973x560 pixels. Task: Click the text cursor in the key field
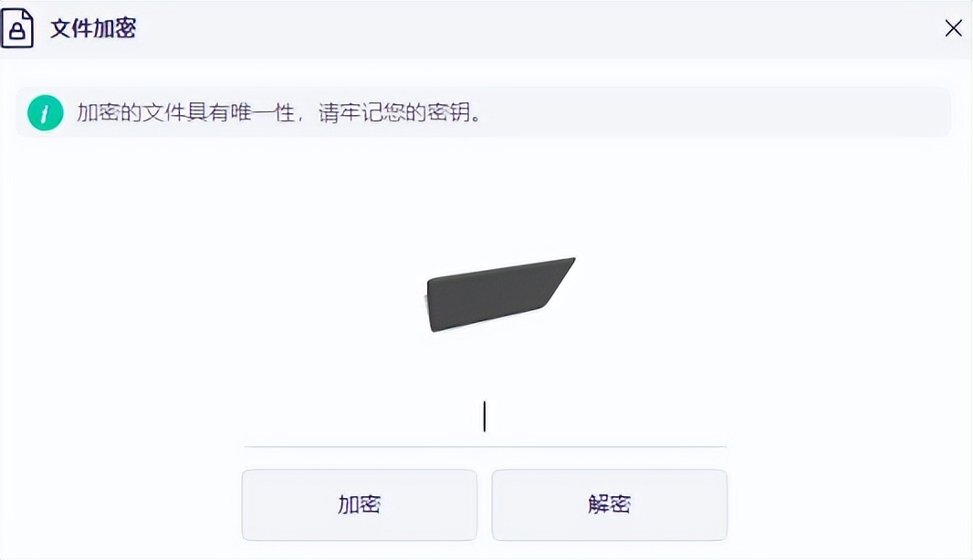[485, 416]
